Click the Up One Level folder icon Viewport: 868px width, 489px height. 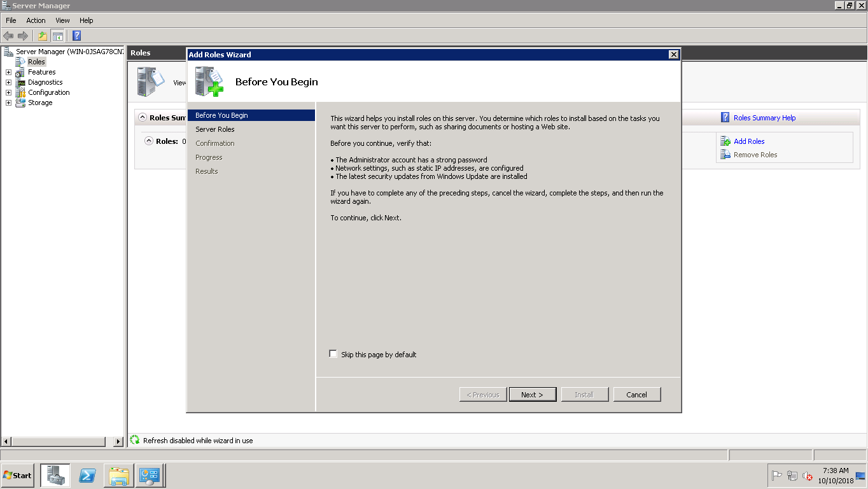43,36
